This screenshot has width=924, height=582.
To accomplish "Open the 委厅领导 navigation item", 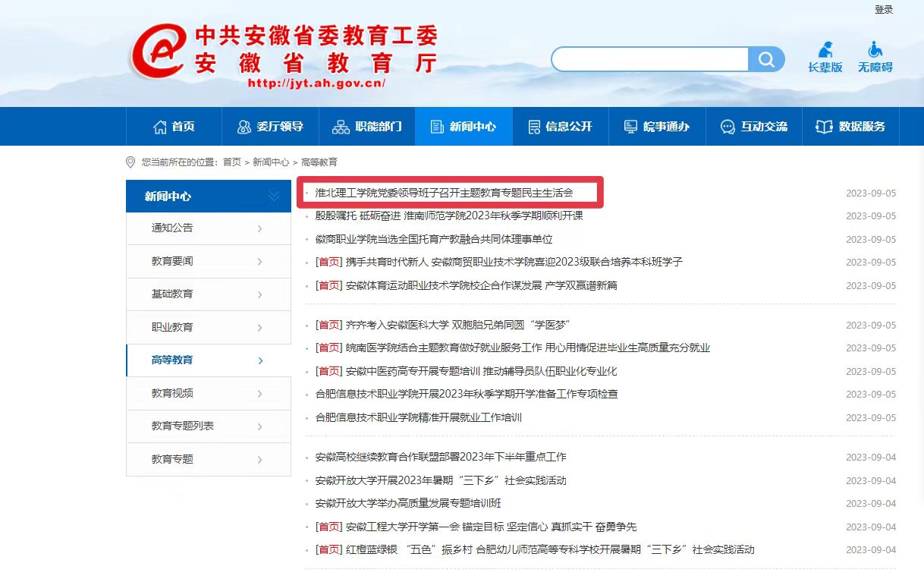I will click(x=270, y=127).
